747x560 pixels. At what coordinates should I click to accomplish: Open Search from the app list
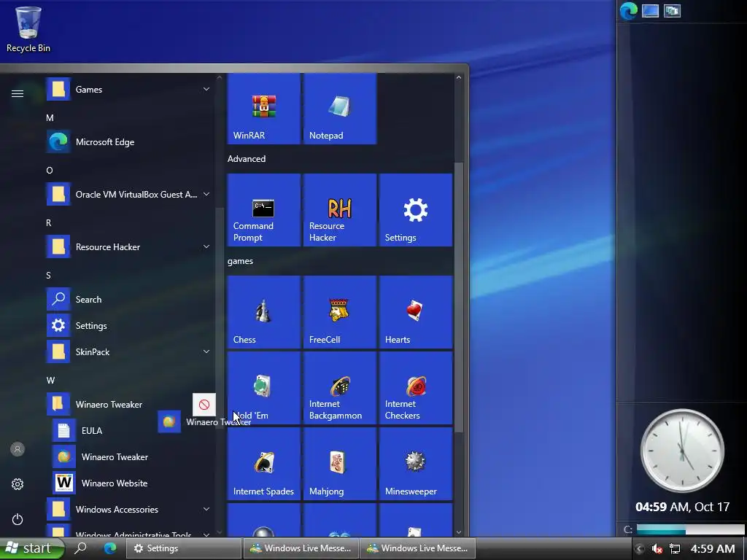tap(128, 300)
